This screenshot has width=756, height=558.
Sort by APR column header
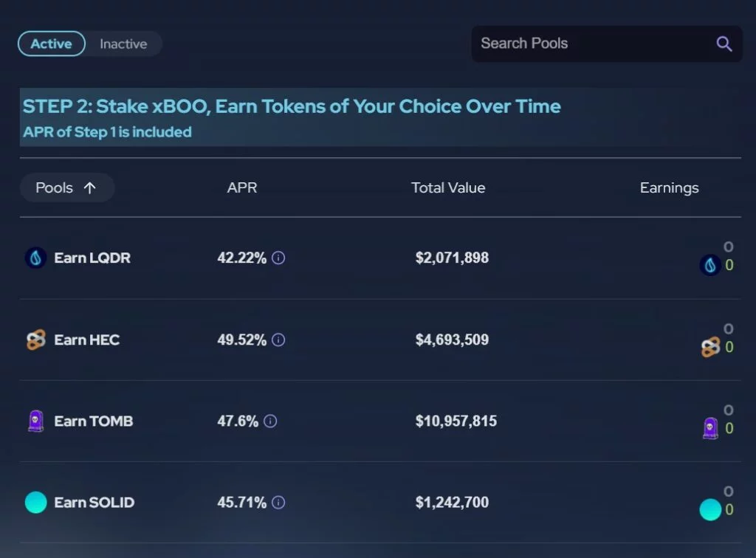point(242,188)
